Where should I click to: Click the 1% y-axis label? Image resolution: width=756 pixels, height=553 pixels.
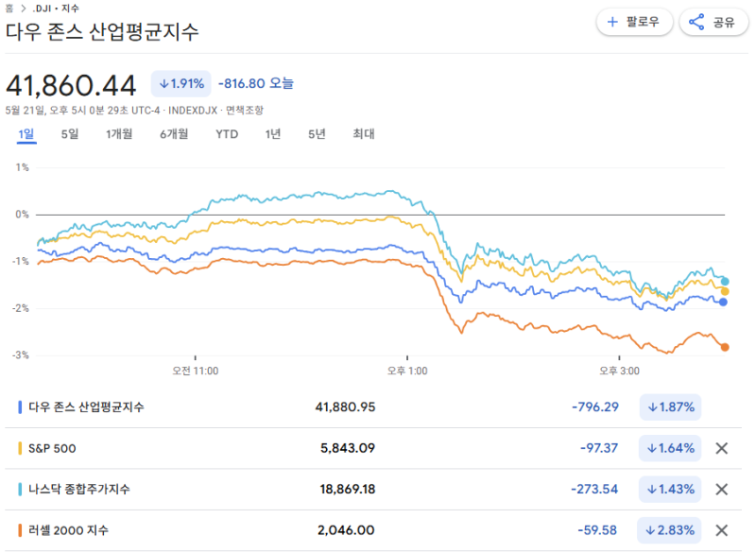point(22,167)
